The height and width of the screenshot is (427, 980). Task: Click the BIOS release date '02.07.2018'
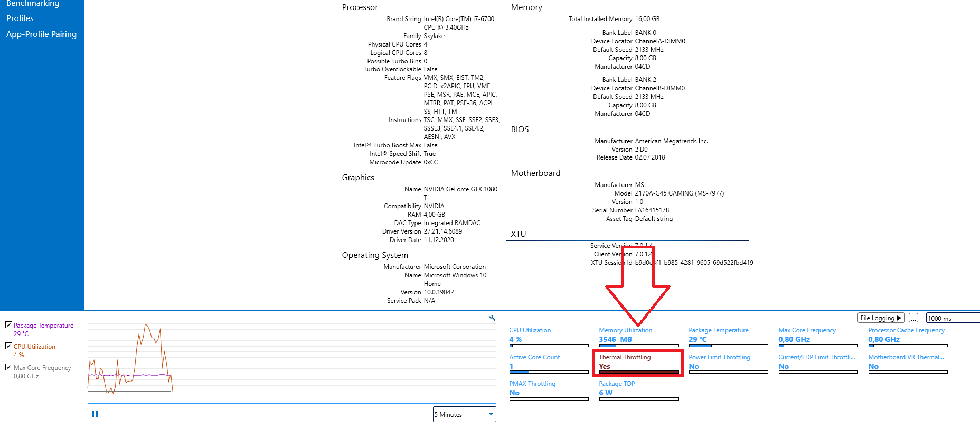[650, 157]
